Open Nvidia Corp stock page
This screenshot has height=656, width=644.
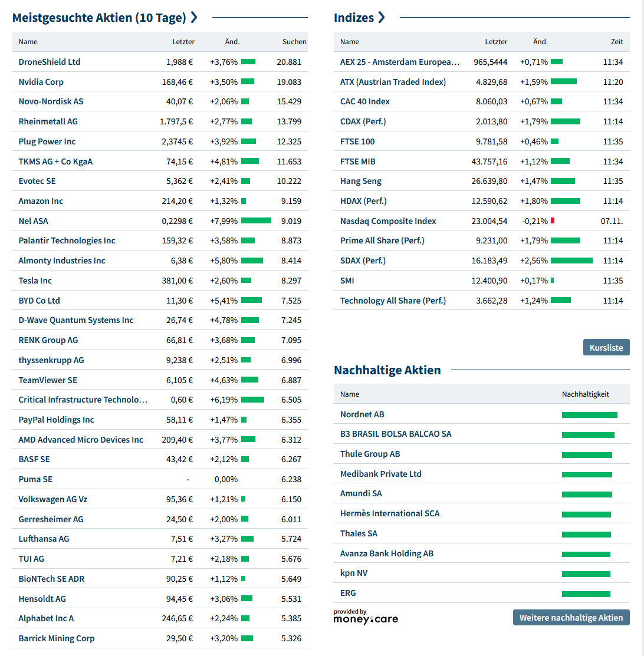41,82
